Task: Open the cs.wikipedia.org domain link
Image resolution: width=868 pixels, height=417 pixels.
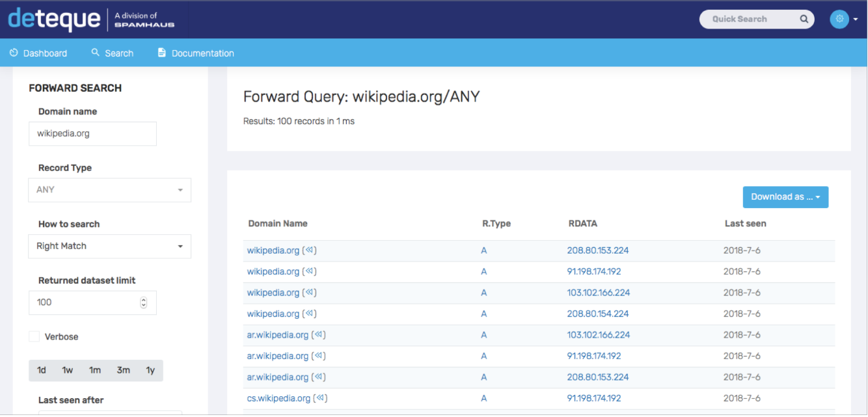Action: (x=278, y=398)
